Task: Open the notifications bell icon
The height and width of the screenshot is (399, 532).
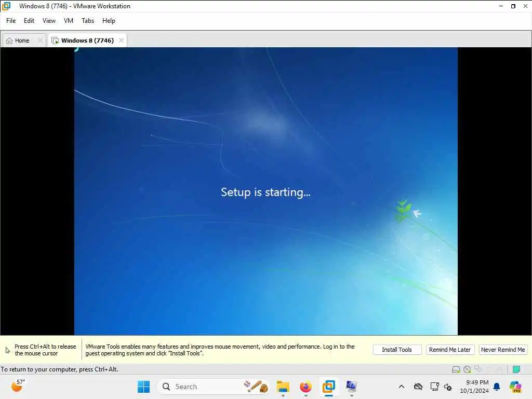Action: [497, 387]
